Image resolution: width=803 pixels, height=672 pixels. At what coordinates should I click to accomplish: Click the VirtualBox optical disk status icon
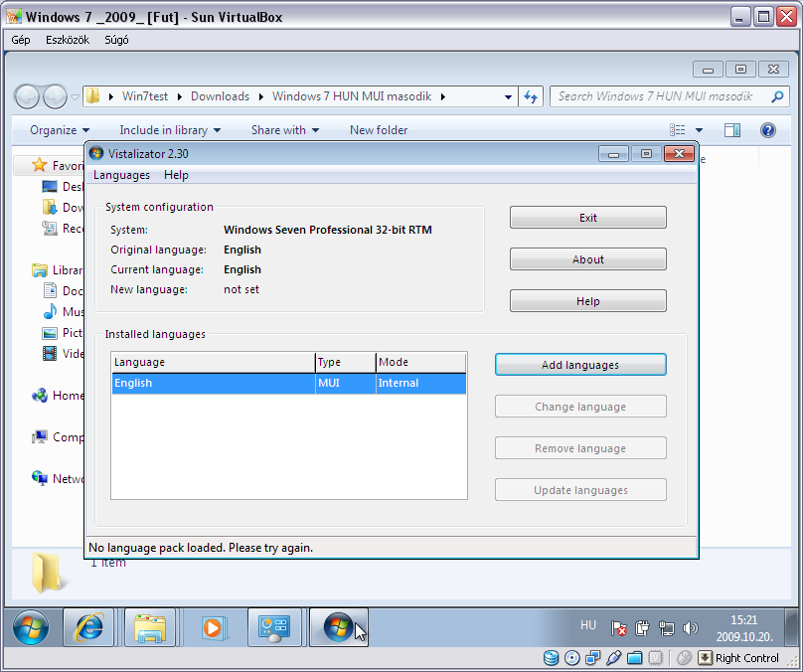(572, 658)
